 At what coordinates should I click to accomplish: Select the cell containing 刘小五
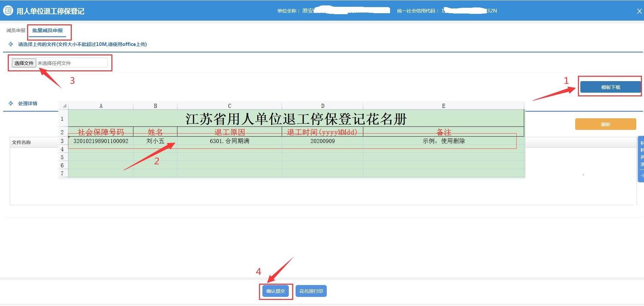tap(155, 141)
